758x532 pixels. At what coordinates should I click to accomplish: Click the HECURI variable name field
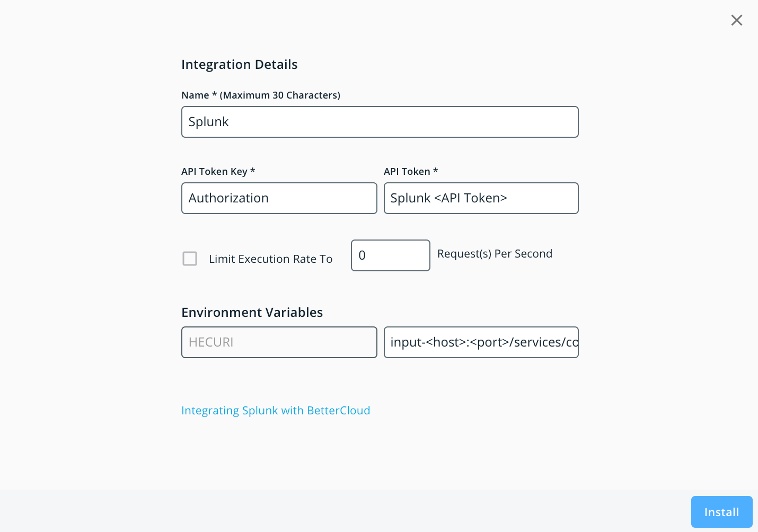pyautogui.click(x=279, y=342)
